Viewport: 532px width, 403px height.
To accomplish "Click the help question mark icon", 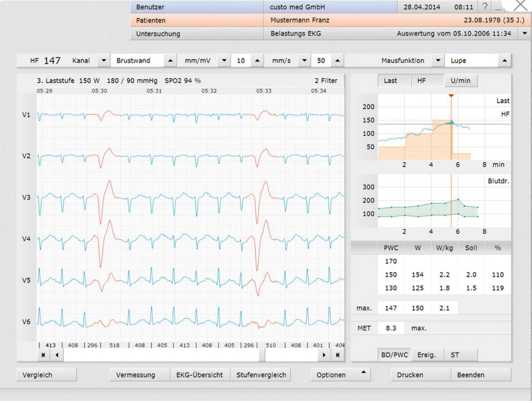I will point(485,7).
